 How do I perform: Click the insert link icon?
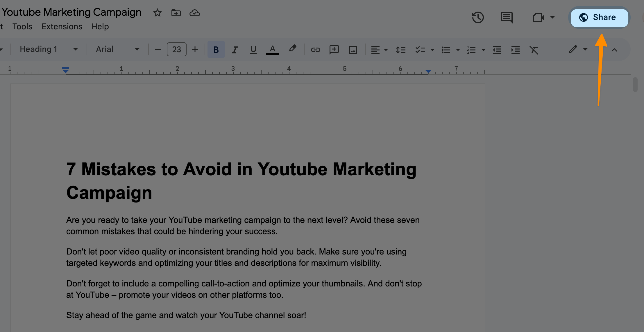tap(315, 50)
